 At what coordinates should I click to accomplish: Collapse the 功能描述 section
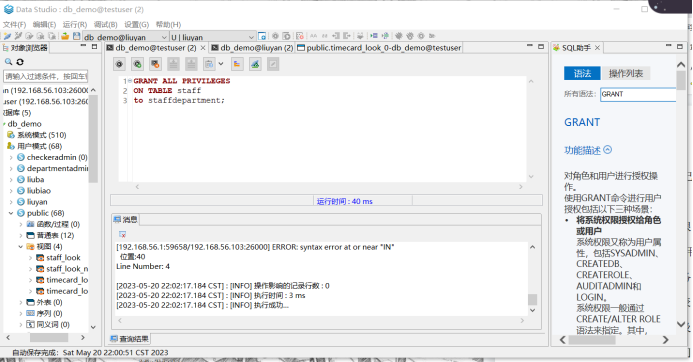[x=608, y=150]
